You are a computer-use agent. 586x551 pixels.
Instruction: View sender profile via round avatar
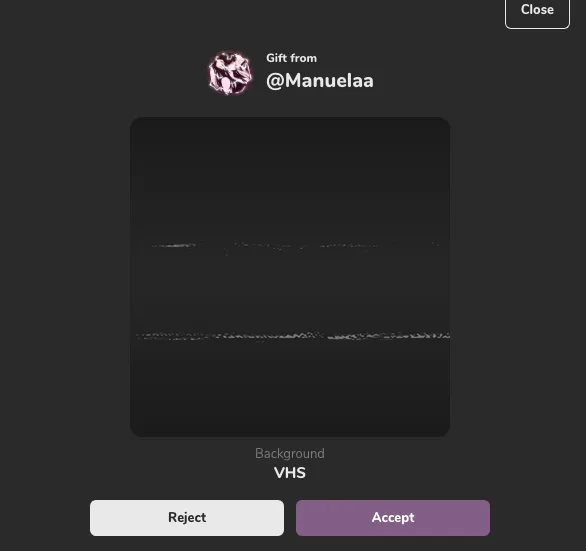click(230, 73)
